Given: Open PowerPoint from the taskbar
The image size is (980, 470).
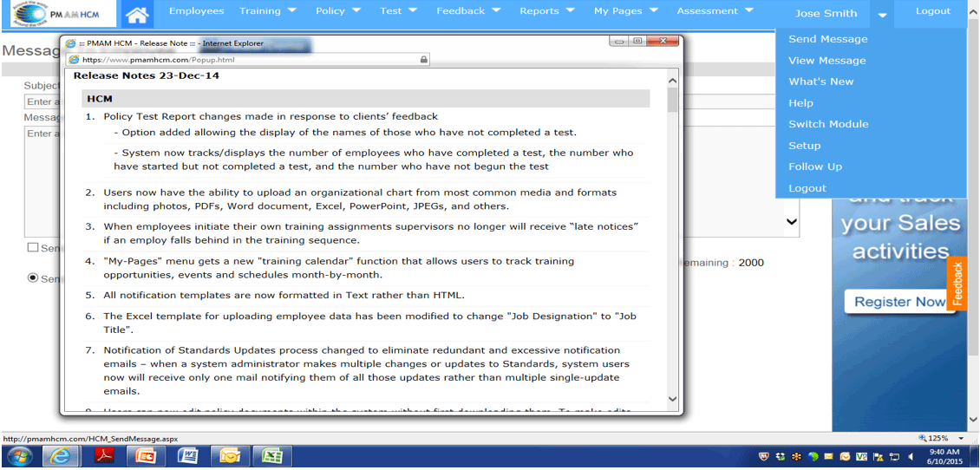Looking at the screenshot, I should click(x=145, y=457).
